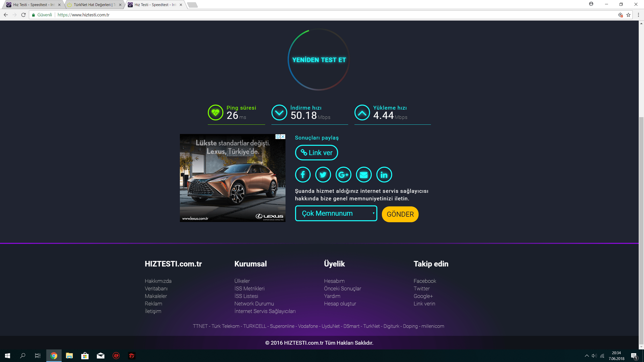Click the upload speed arrow icon

(362, 112)
